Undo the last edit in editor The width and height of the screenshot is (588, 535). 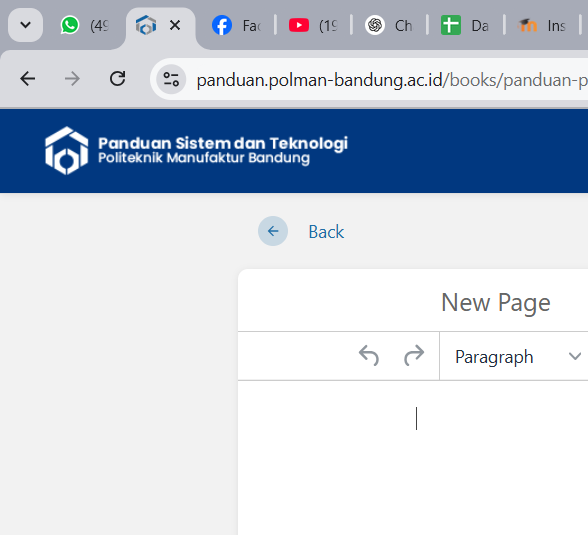tap(369, 355)
